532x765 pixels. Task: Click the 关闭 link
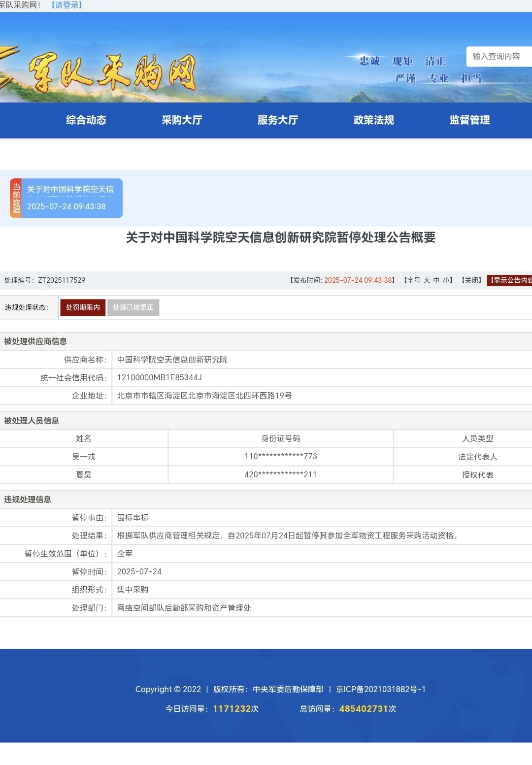coord(471,280)
